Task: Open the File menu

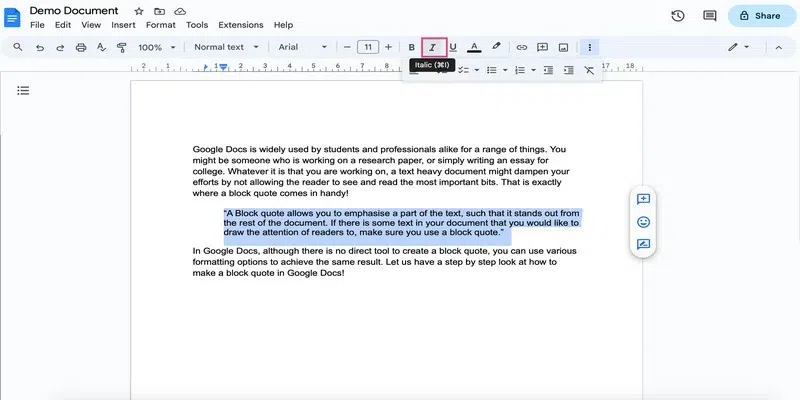Action: point(37,25)
